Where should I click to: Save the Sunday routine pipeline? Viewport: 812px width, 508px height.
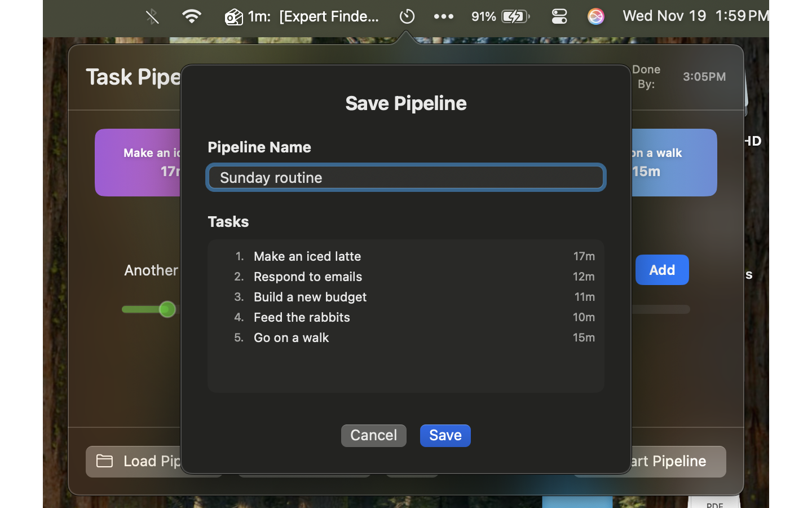tap(445, 435)
